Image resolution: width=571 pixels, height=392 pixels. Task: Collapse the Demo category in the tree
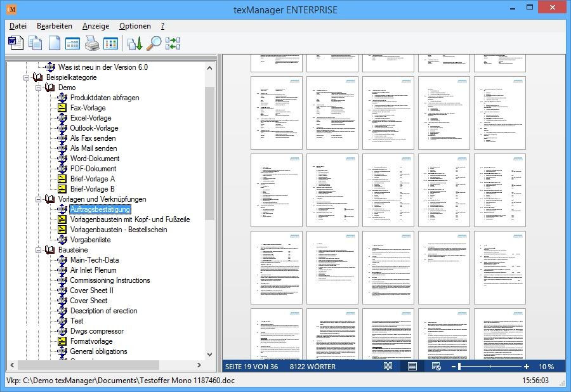pos(39,88)
